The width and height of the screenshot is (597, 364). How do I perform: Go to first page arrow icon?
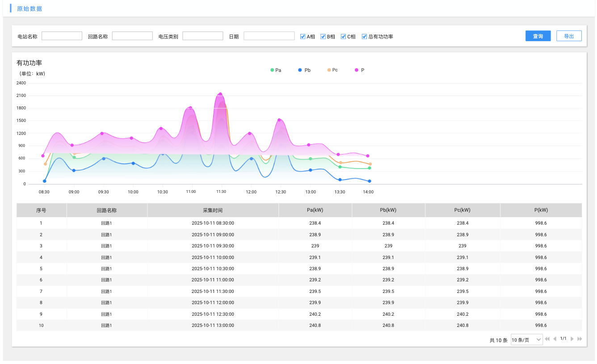[547, 339]
